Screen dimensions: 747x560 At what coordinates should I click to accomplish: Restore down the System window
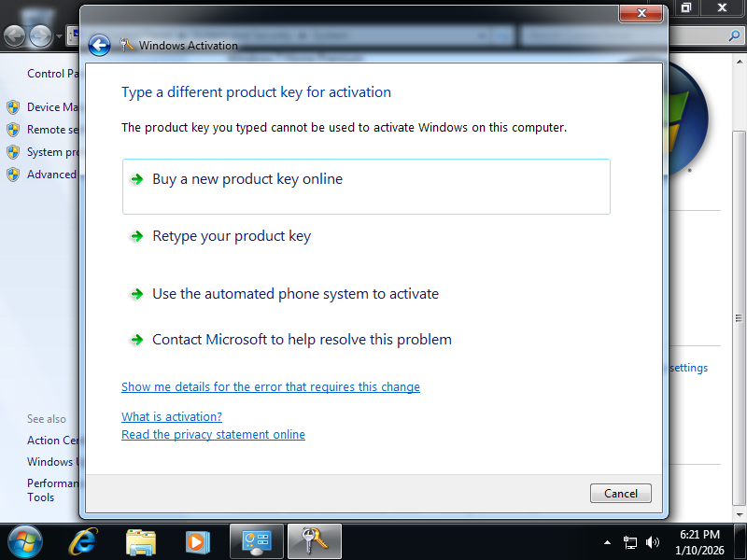pos(686,7)
